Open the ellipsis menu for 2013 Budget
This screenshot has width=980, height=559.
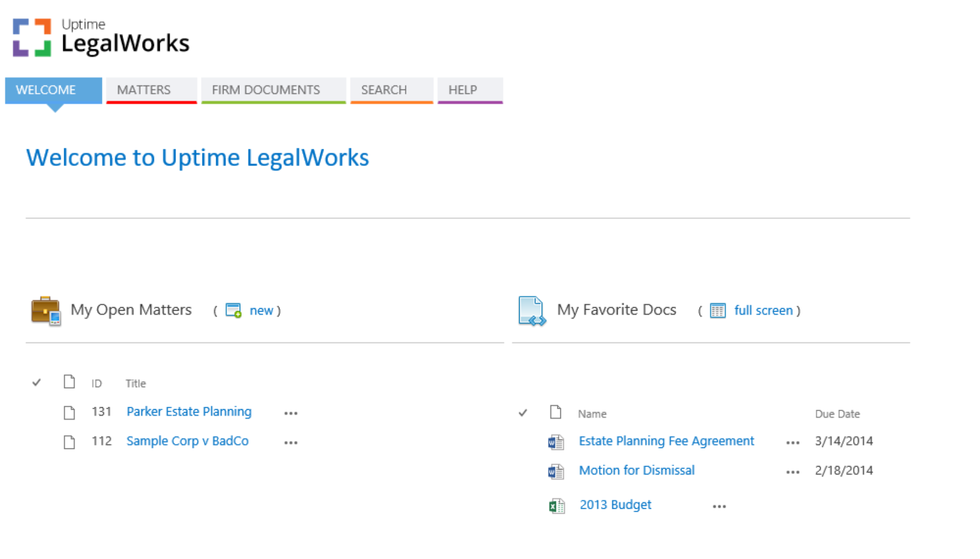pos(719,505)
